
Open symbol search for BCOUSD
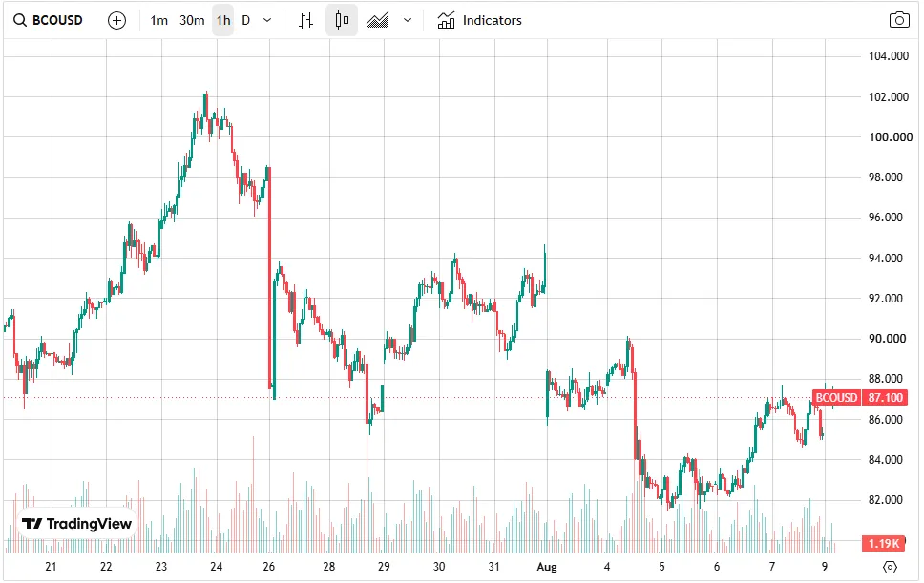(48, 21)
